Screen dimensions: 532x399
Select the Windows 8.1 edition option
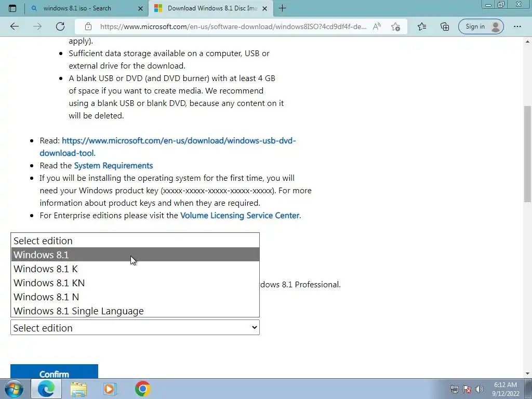tap(135, 255)
